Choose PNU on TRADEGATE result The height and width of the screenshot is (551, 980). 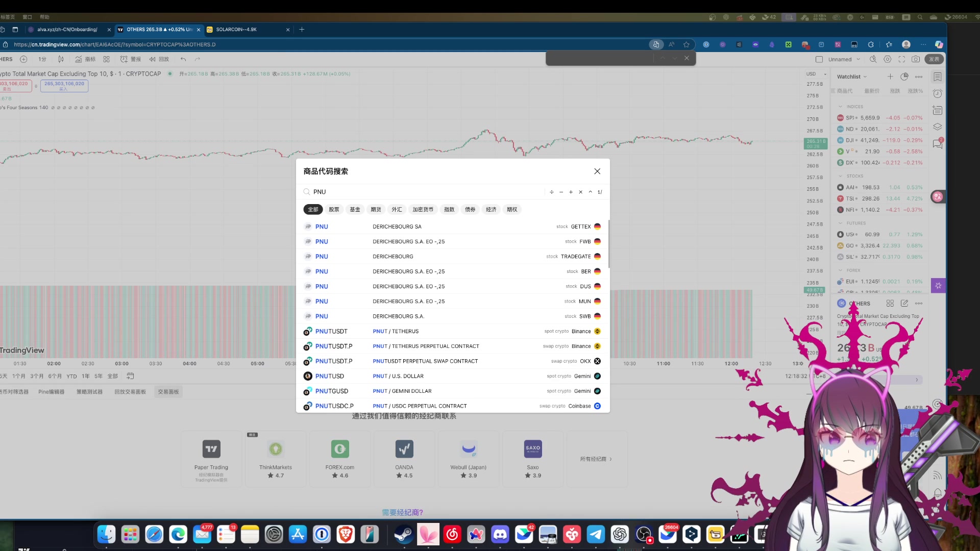coord(452,257)
